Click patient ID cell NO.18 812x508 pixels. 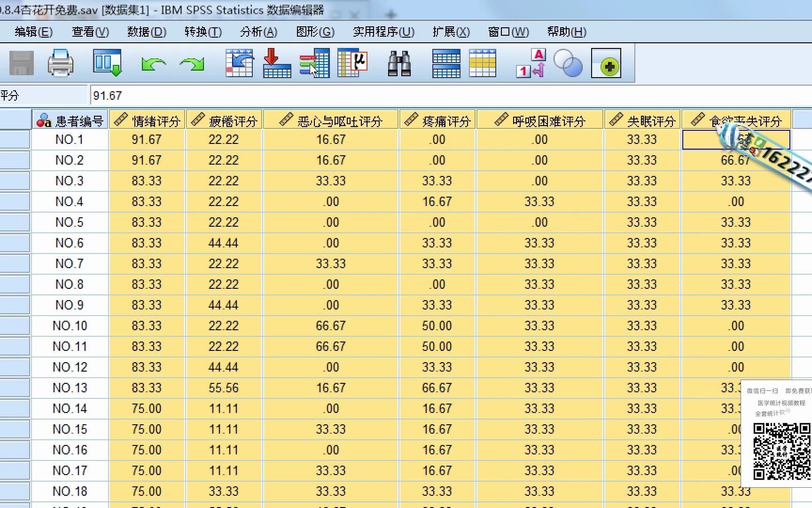pyautogui.click(x=70, y=492)
